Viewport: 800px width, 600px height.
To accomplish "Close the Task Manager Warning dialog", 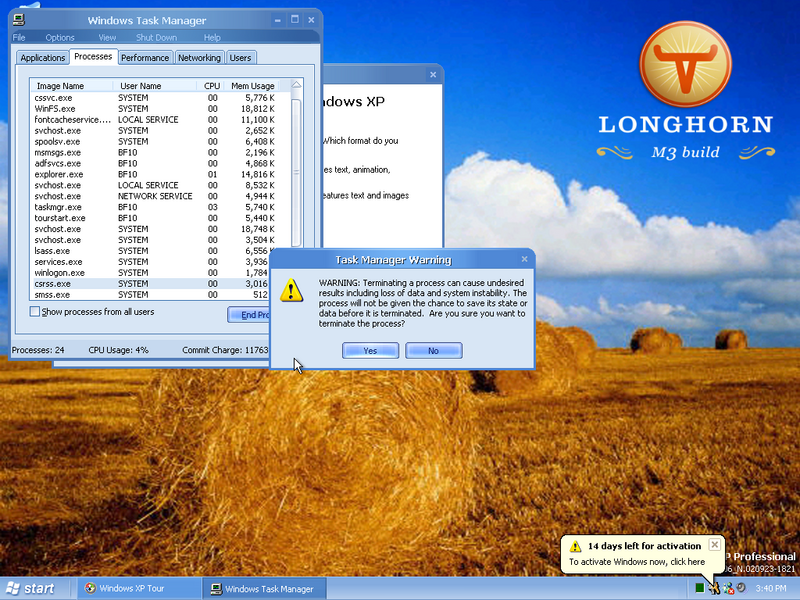I will click(524, 259).
